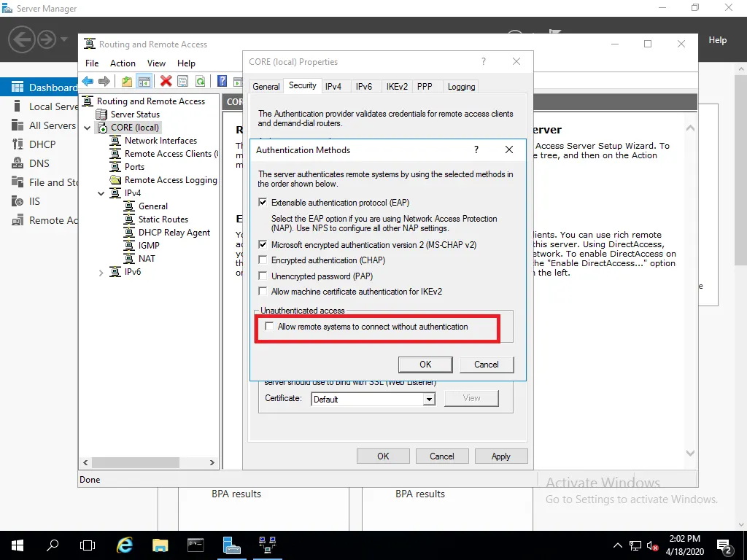Show hidden system tray icons chevron
The width and height of the screenshot is (747, 560).
click(617, 545)
